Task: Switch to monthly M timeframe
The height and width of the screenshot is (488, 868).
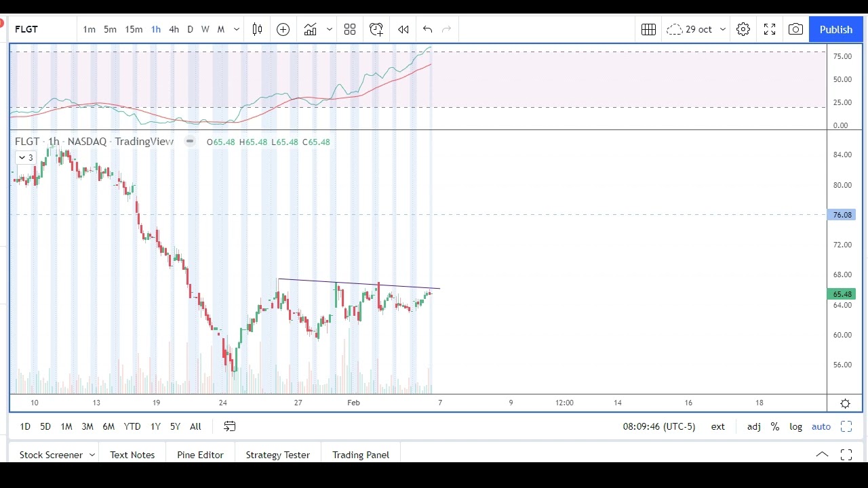Action: tap(220, 29)
